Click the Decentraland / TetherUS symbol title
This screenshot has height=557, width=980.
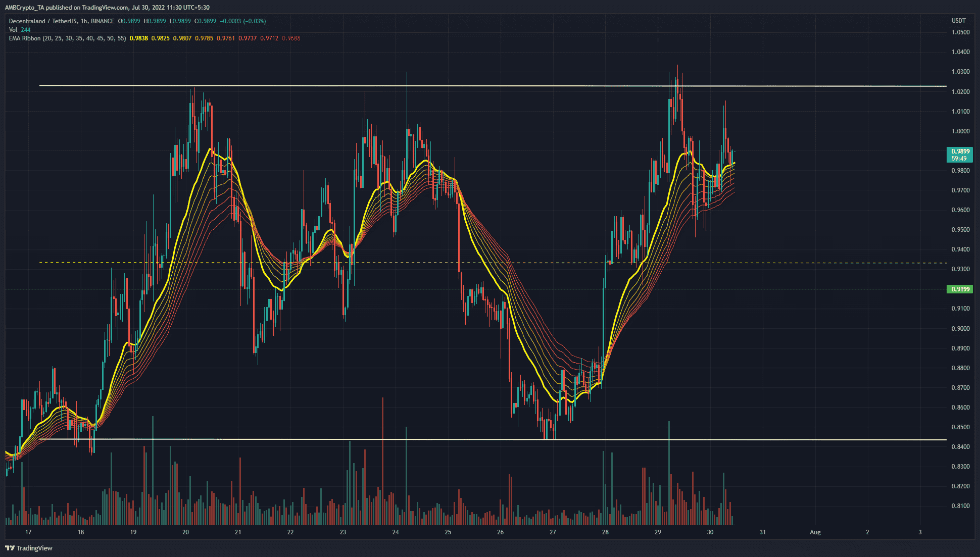(x=62, y=21)
